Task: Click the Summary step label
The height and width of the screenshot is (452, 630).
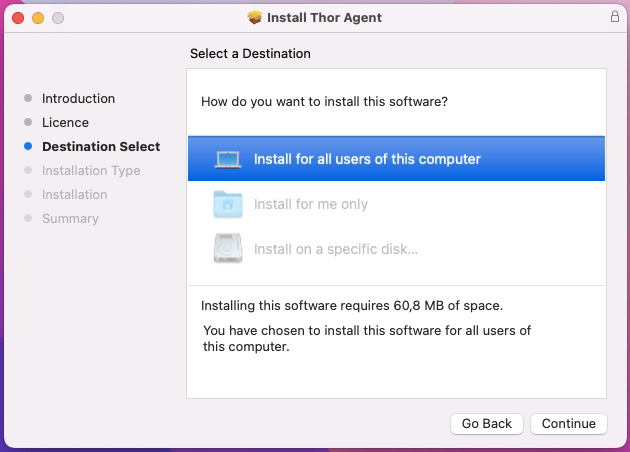Action: click(70, 219)
